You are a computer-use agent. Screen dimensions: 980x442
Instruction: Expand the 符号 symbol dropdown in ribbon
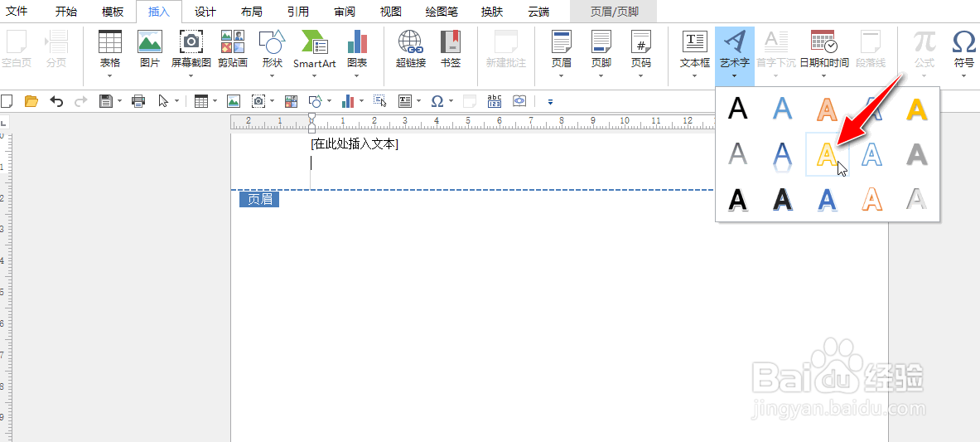964,76
